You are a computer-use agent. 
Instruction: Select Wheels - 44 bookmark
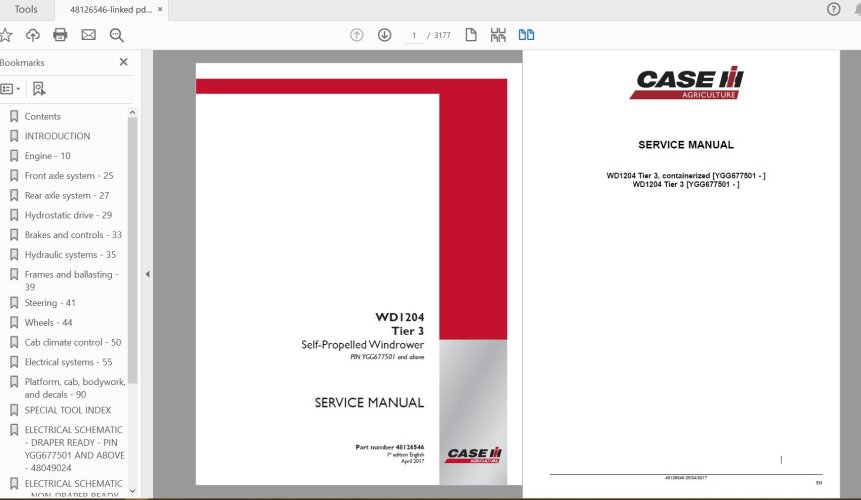(x=48, y=323)
